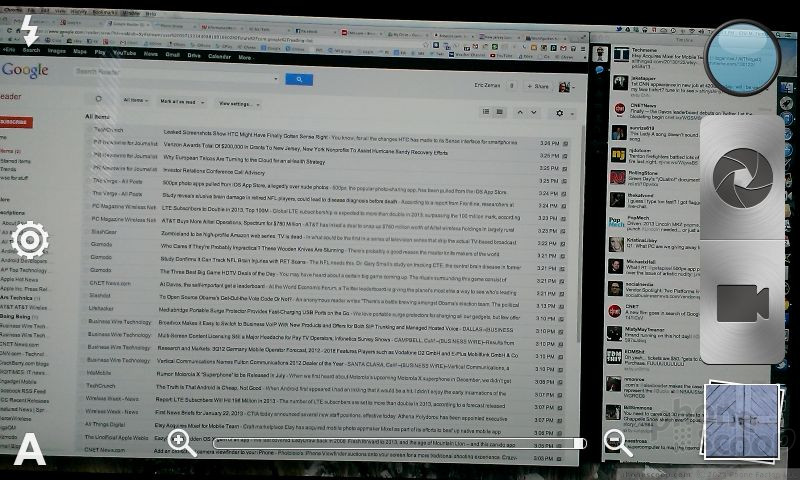Click the RollingStone tweet avatar
Screen dimensions: 800x480
[617, 177]
